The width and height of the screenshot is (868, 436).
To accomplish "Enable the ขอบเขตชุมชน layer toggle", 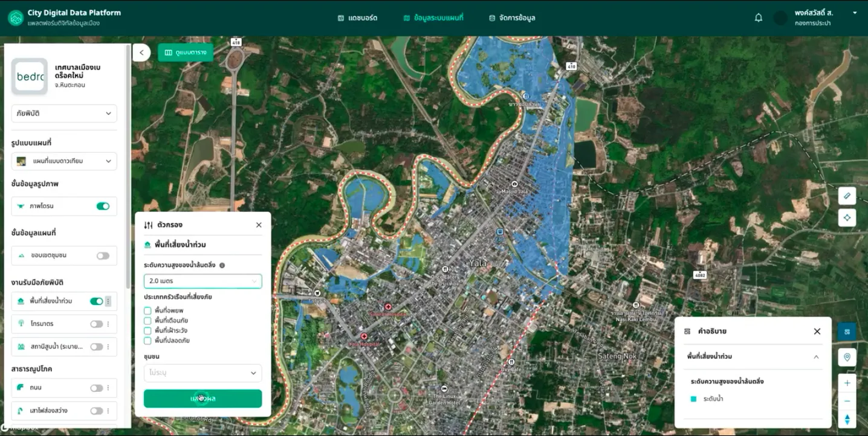I will point(103,255).
